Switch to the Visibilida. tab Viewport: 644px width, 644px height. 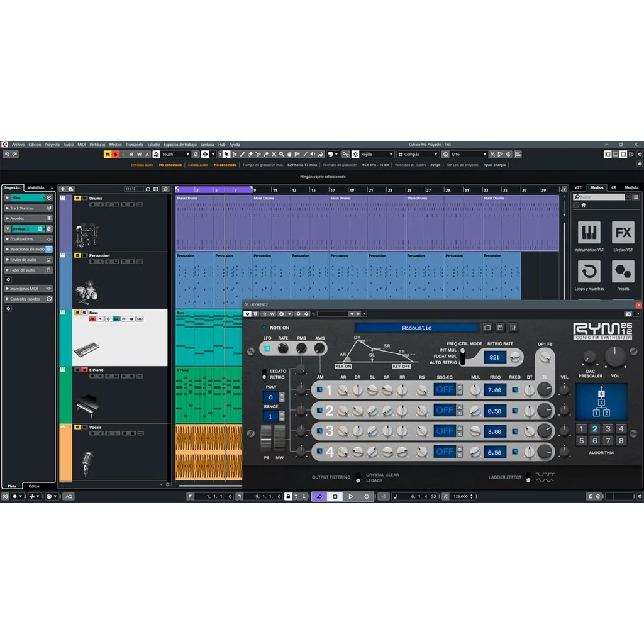pyautogui.click(x=36, y=187)
